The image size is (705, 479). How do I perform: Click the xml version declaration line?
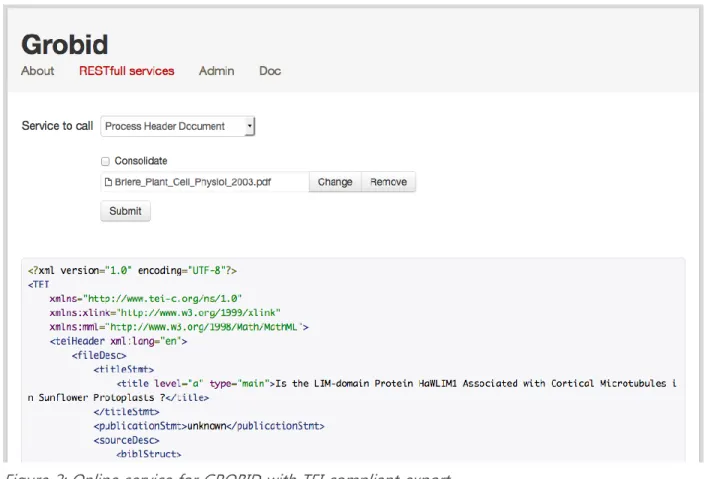[x=132, y=270]
